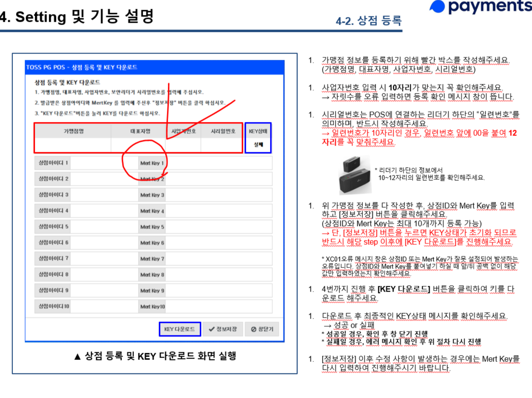
Task: Click the card reader device image
Action: pyautogui.click(x=355, y=175)
